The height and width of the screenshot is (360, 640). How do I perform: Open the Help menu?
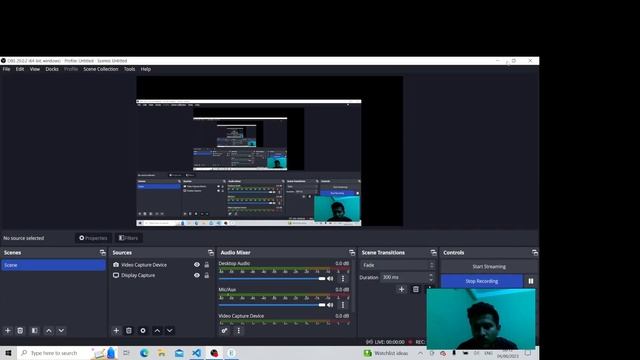click(x=146, y=69)
